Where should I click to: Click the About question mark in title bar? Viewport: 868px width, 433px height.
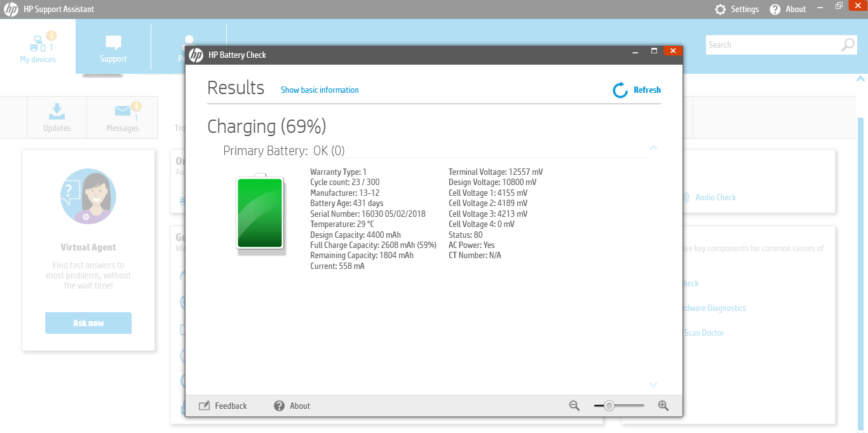point(773,9)
